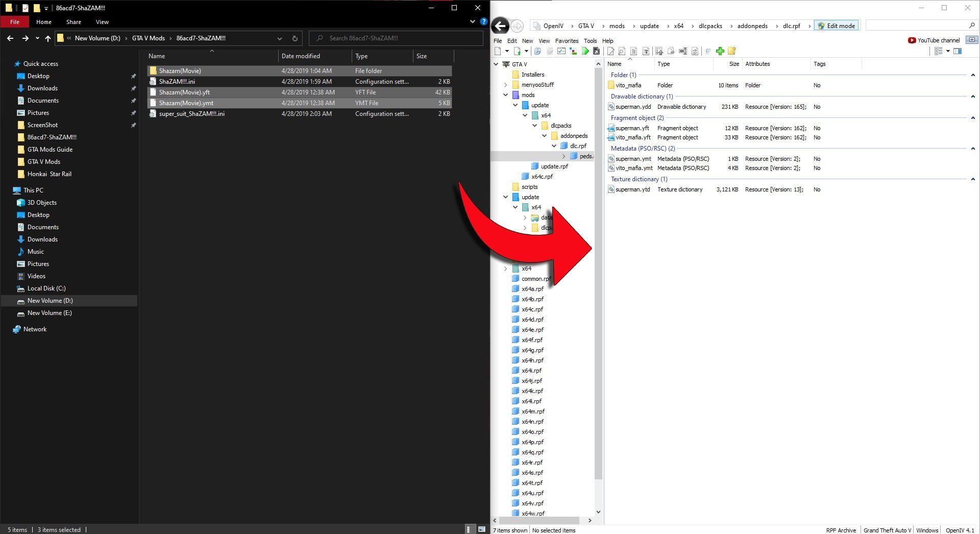Open the Tools menu in OpenIV

[590, 41]
